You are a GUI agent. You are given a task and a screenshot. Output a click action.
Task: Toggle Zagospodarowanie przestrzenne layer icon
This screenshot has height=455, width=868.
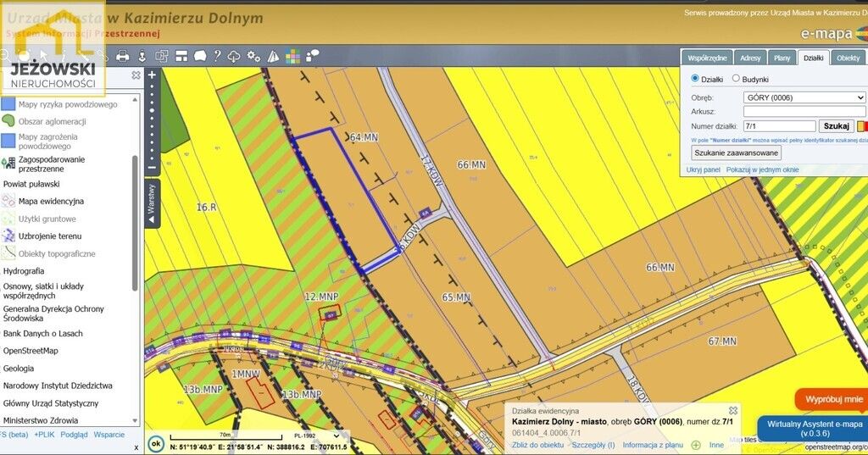coord(8,164)
